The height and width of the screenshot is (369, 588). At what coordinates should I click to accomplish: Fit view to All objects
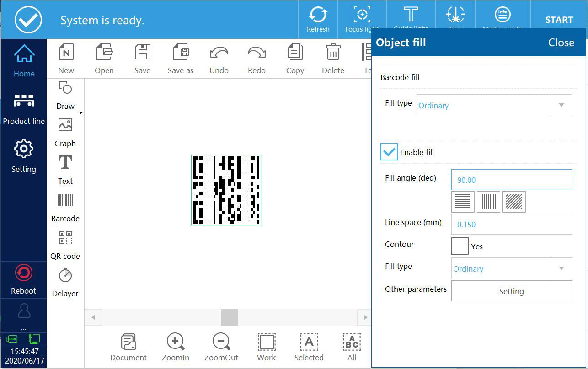[352, 342]
